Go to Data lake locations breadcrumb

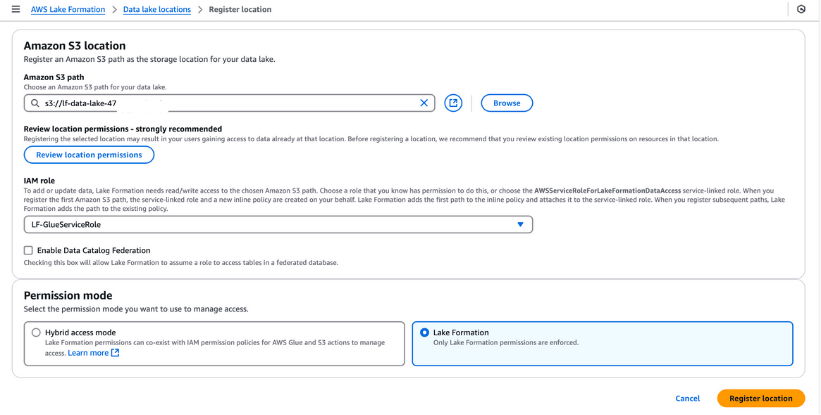(157, 9)
